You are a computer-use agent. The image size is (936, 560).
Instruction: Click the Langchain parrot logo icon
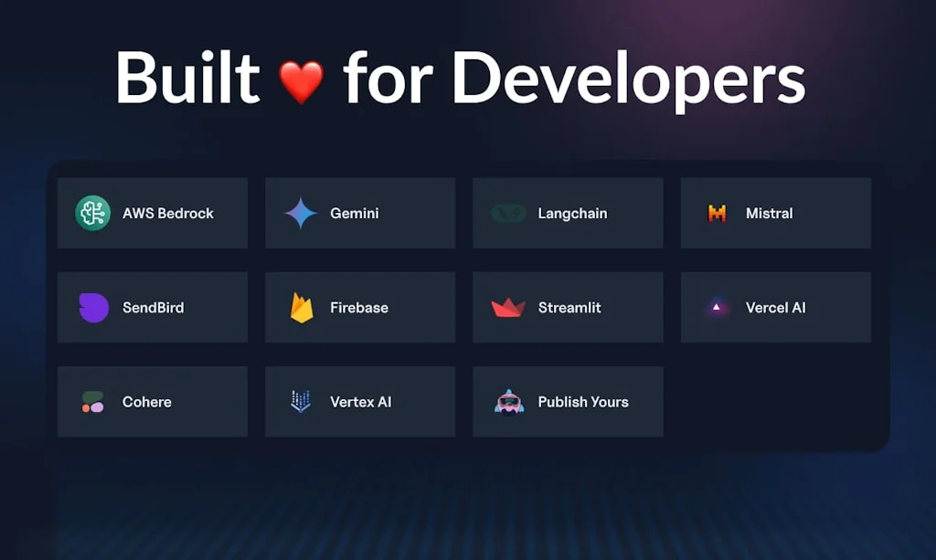tap(508, 213)
